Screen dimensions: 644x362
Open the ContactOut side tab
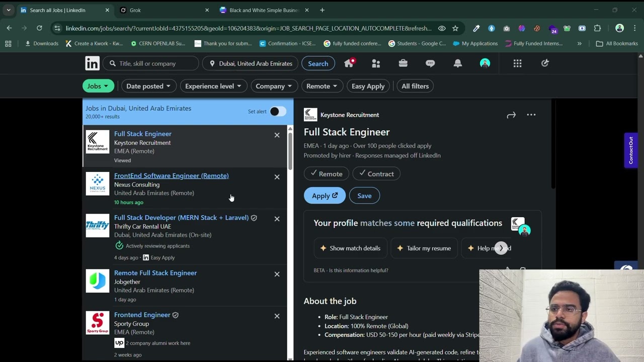[x=631, y=150]
